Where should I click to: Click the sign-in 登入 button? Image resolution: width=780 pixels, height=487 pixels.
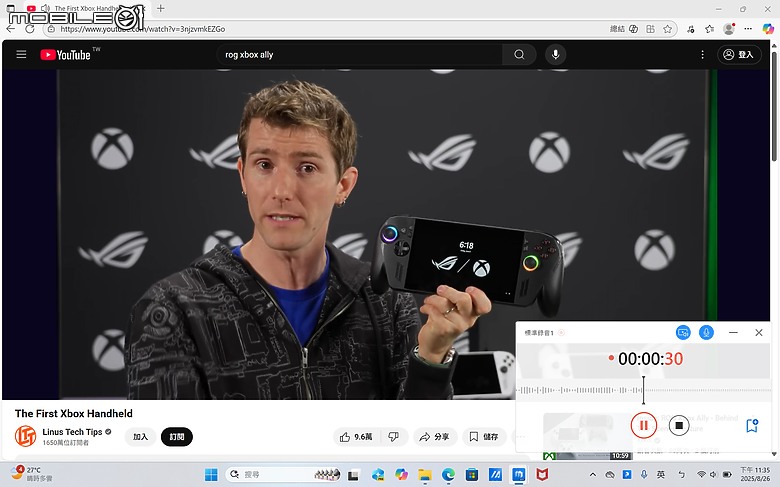tap(739, 55)
